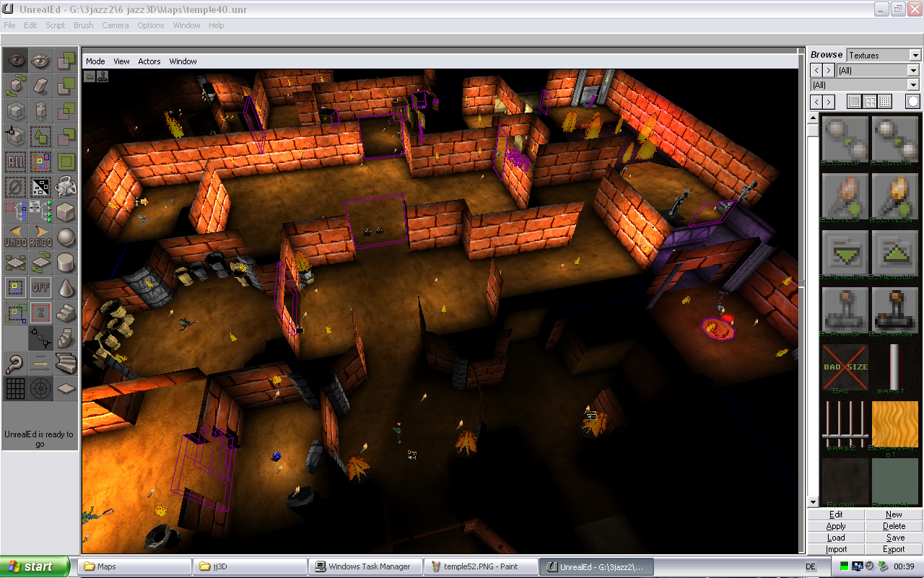Viewport: 924px width, 578px height.
Task: Click previous package arrow beside first (All)
Action: [816, 70]
